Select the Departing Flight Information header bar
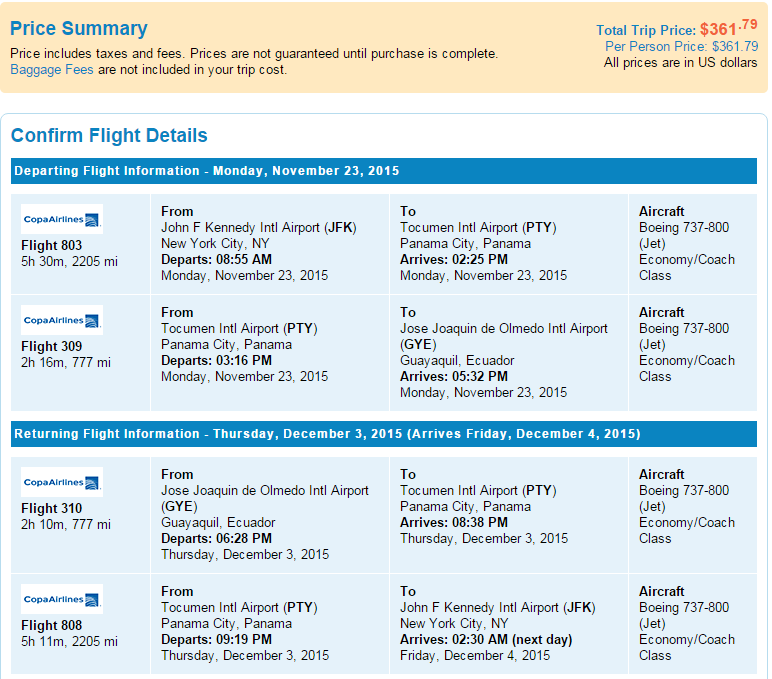This screenshot has width=772, height=679. [384, 171]
